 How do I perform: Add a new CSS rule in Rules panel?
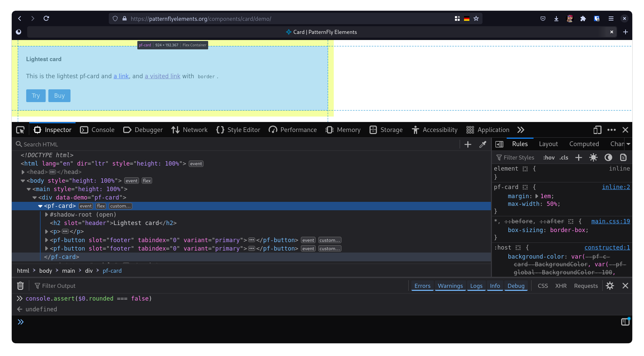coord(579,157)
